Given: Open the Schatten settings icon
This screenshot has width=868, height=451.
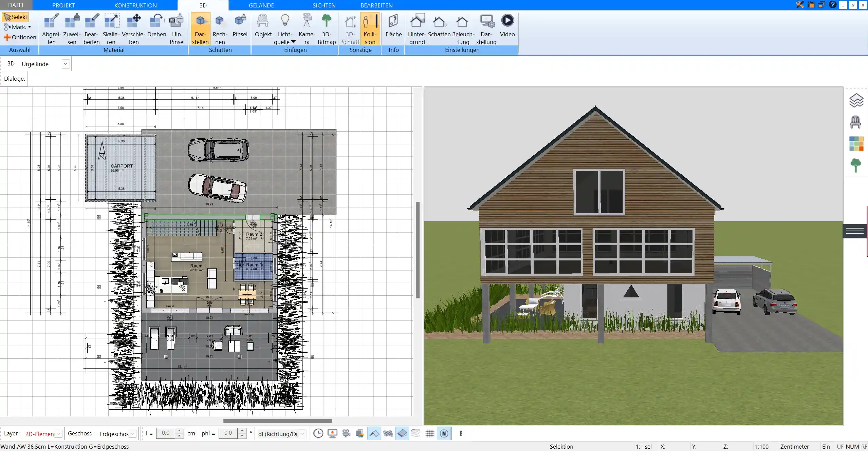Looking at the screenshot, I should pyautogui.click(x=439, y=26).
